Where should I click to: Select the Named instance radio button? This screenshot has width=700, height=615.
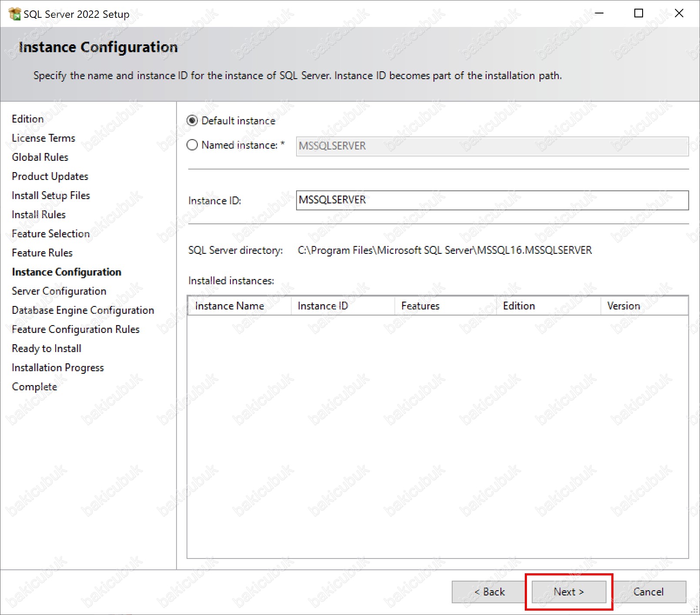tap(192, 145)
